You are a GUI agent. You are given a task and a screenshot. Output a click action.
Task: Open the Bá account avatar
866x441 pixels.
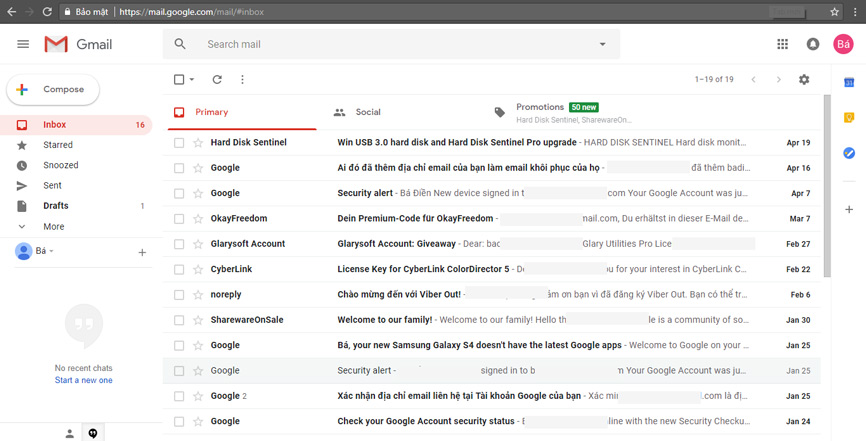click(843, 44)
